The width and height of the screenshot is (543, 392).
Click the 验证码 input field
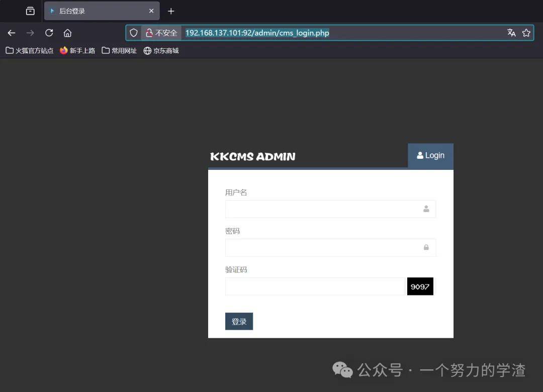[315, 286]
